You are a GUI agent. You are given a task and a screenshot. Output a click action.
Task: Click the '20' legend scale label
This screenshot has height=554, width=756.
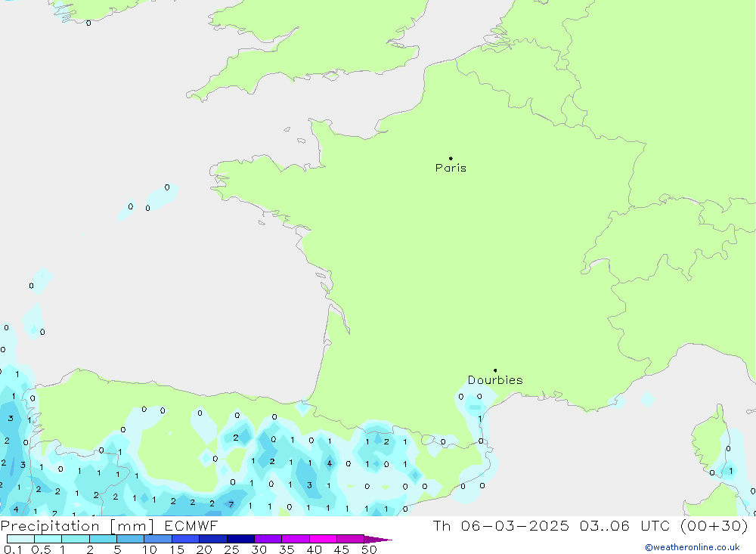coord(204,549)
